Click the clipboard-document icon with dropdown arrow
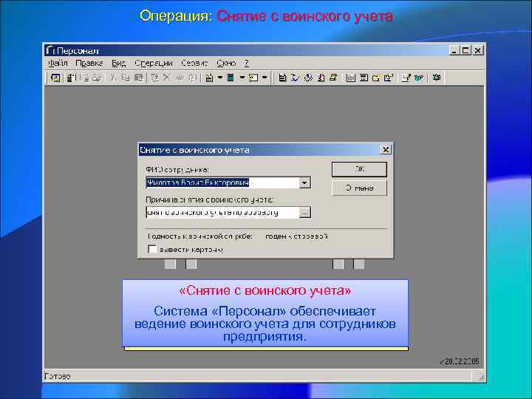The width and height of the screenshot is (532, 399). [x=210, y=78]
